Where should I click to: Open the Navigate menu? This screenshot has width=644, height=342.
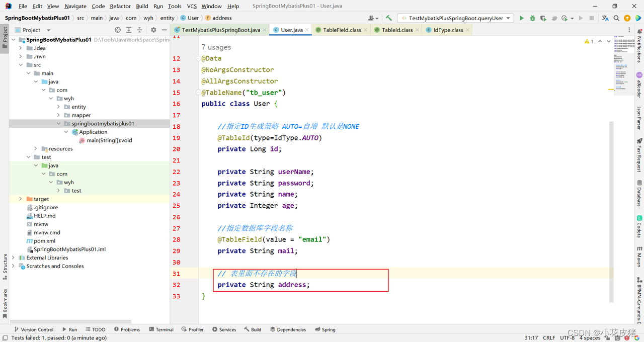75,6
